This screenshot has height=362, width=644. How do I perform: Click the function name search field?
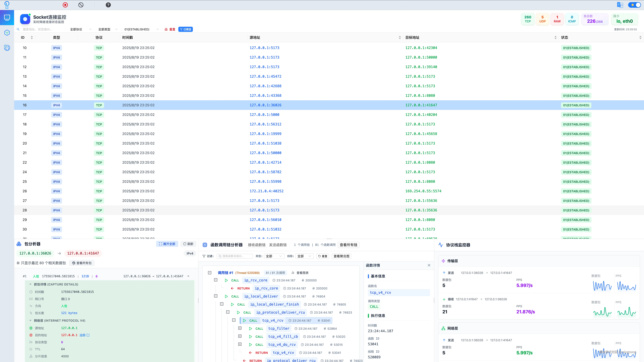point(235,256)
